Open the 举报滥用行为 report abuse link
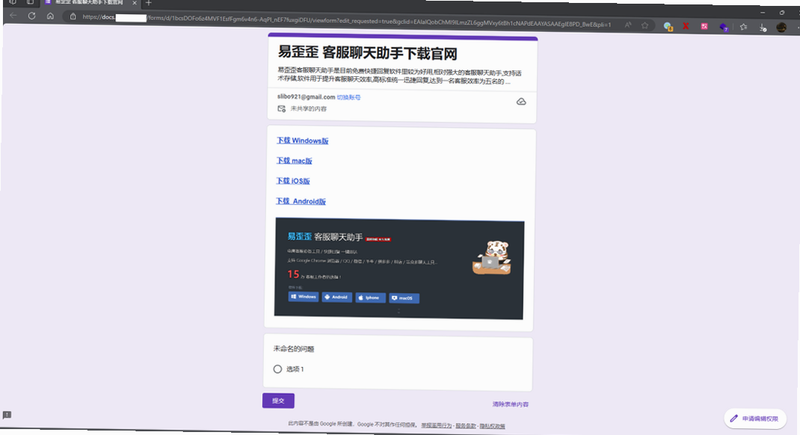Image resolution: width=800 pixels, height=435 pixels. pyautogui.click(x=436, y=425)
